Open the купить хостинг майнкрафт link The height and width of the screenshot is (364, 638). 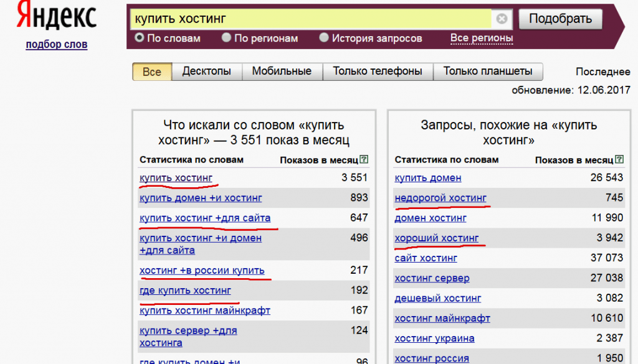[204, 310]
